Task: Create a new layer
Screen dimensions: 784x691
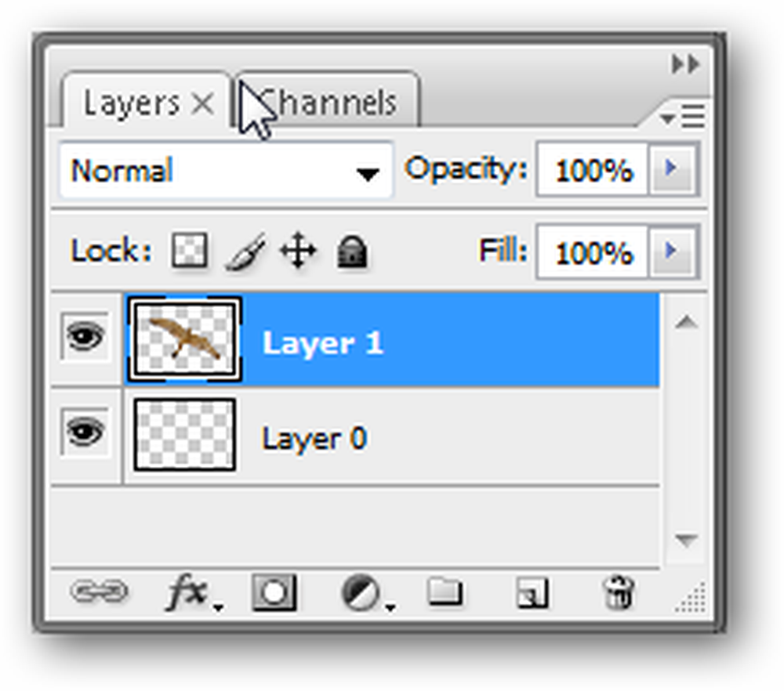Action: tap(532, 593)
